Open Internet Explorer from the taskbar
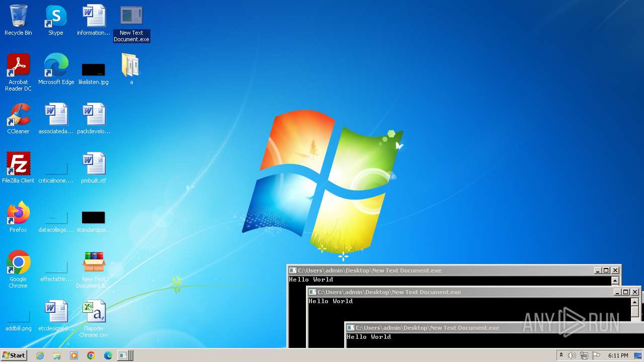This screenshot has height=362, width=644. [x=40, y=355]
